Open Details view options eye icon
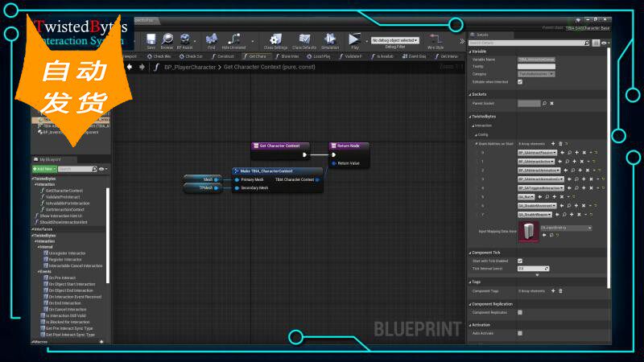The width and height of the screenshot is (644, 362). coord(605,43)
